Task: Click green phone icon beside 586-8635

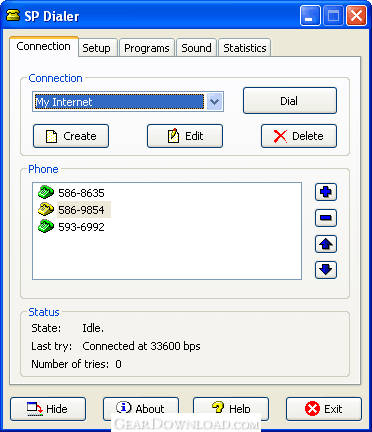Action: coord(46,192)
